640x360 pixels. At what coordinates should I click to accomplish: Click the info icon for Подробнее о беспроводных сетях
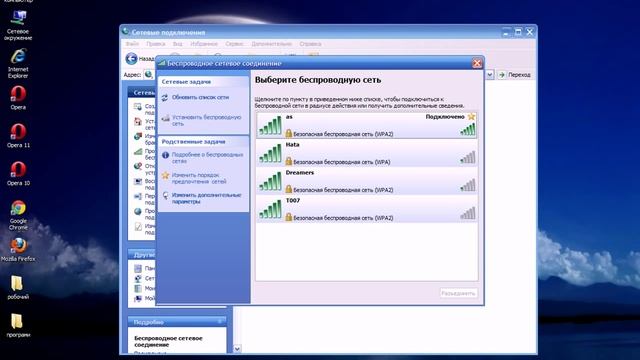point(165,155)
